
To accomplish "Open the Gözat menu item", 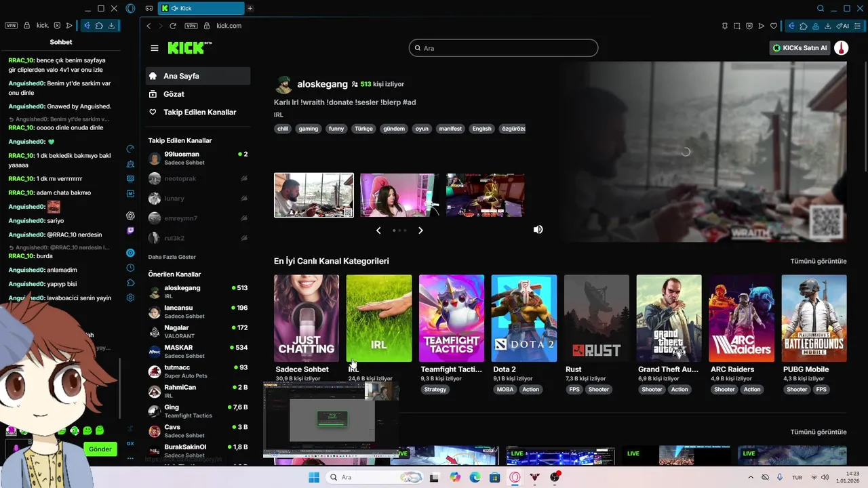I will [198, 94].
